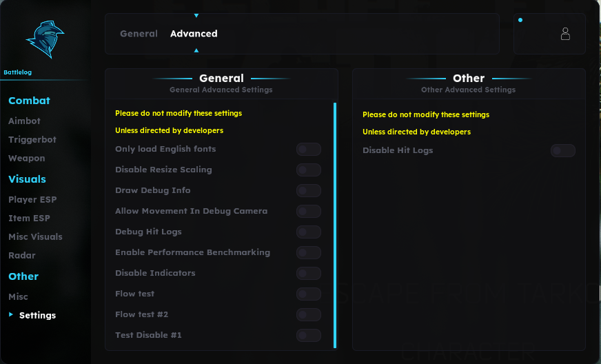601x364 pixels.
Task: Select the Advanced tab
Action: point(194,34)
